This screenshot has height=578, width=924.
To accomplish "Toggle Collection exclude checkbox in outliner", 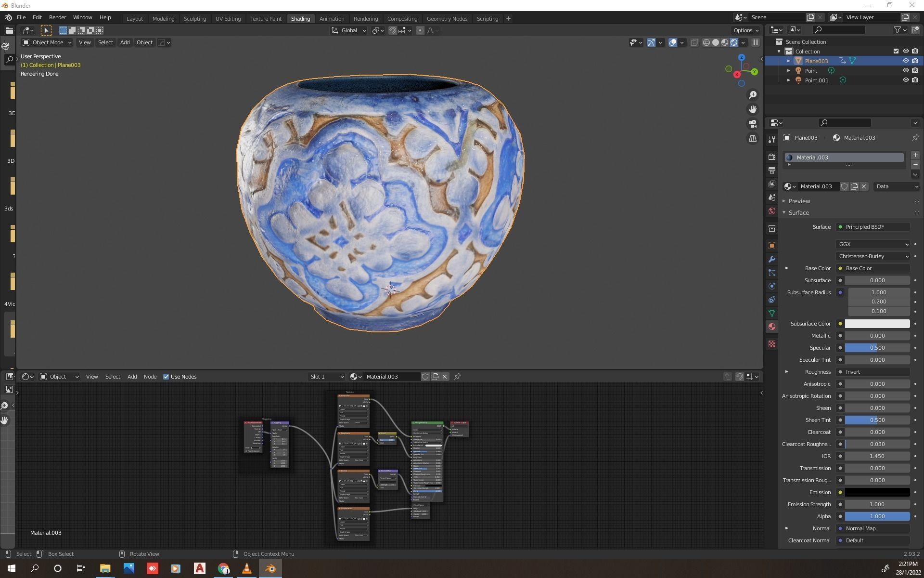I will tap(896, 51).
